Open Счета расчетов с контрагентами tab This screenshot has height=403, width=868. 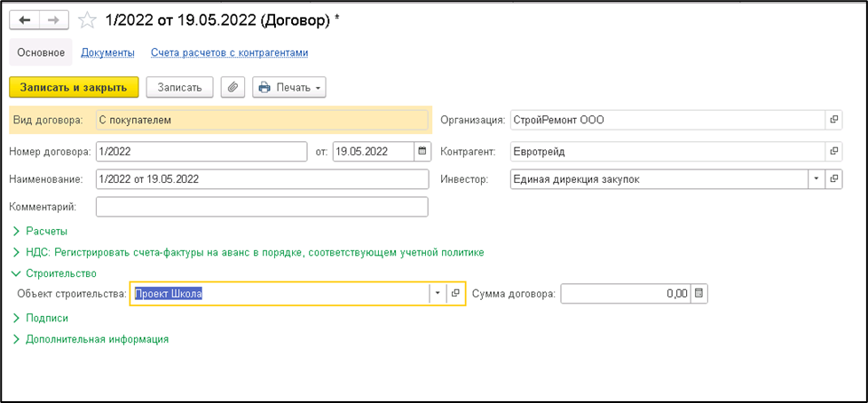point(229,52)
